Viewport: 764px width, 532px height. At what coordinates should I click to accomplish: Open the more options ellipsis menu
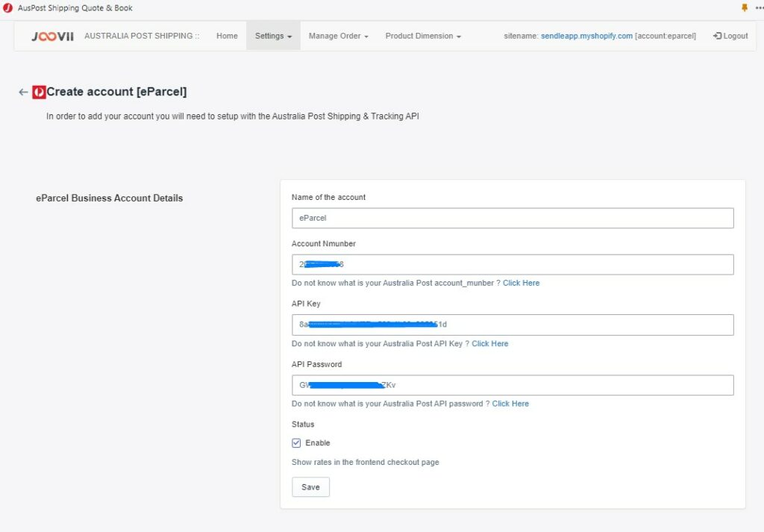tap(759, 7)
